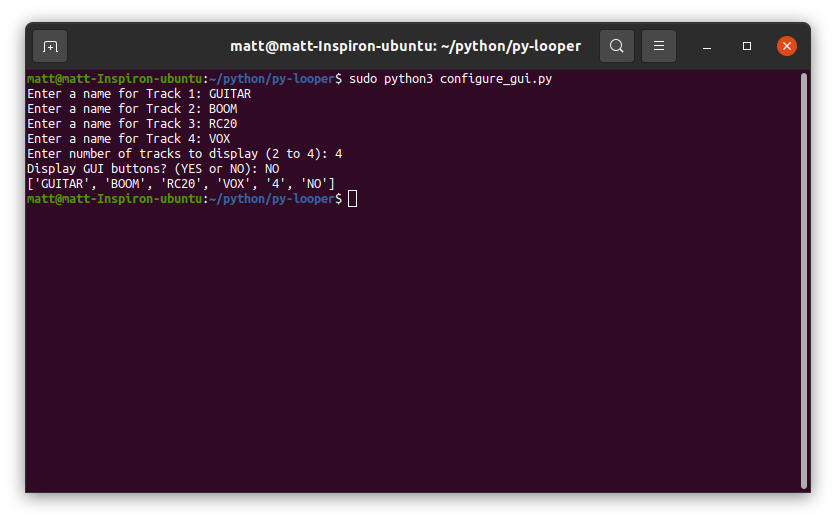The width and height of the screenshot is (836, 521).
Task: Click the window title 'matt@matt-Inspiron-ubuntu: ~/python/py-looper'
Action: [x=405, y=46]
